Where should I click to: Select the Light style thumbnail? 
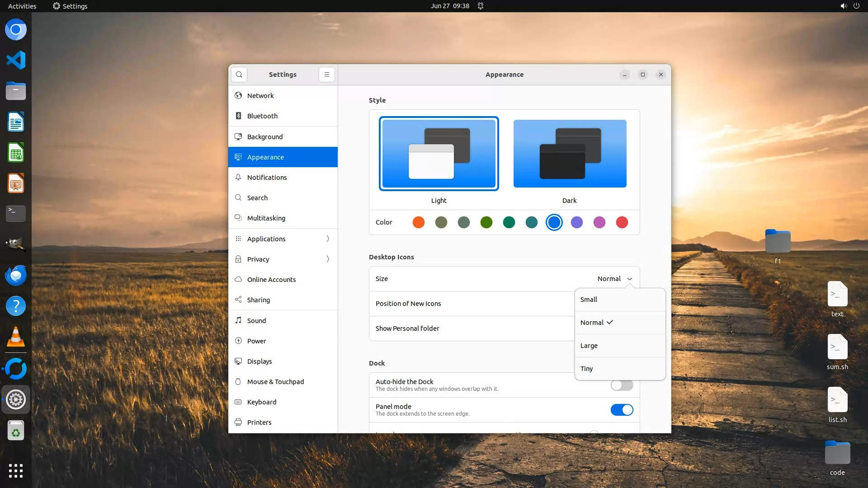coord(439,154)
